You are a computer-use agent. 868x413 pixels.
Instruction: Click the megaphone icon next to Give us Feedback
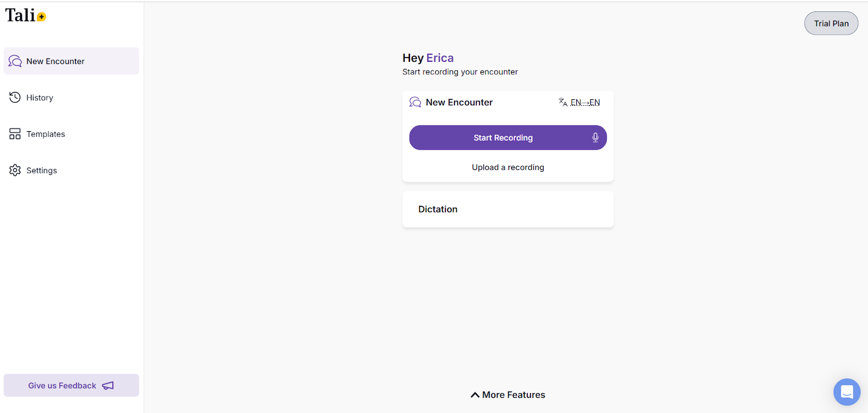click(108, 385)
